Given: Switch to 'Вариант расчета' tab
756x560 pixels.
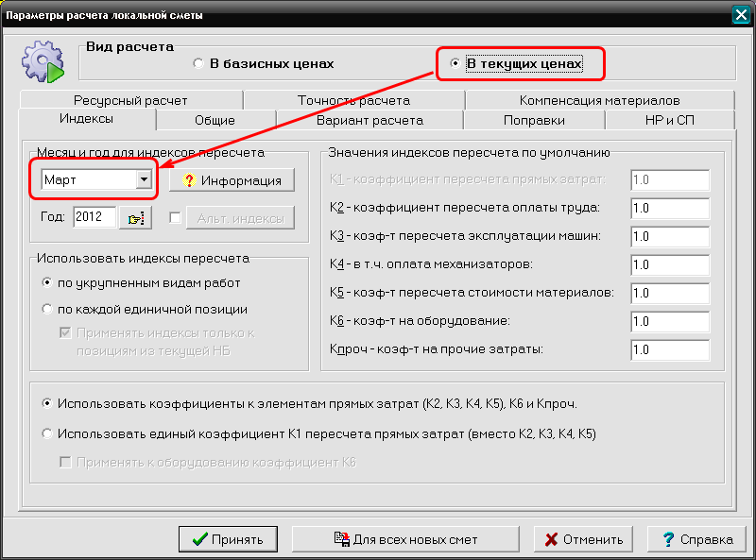Looking at the screenshot, I should point(369,120).
